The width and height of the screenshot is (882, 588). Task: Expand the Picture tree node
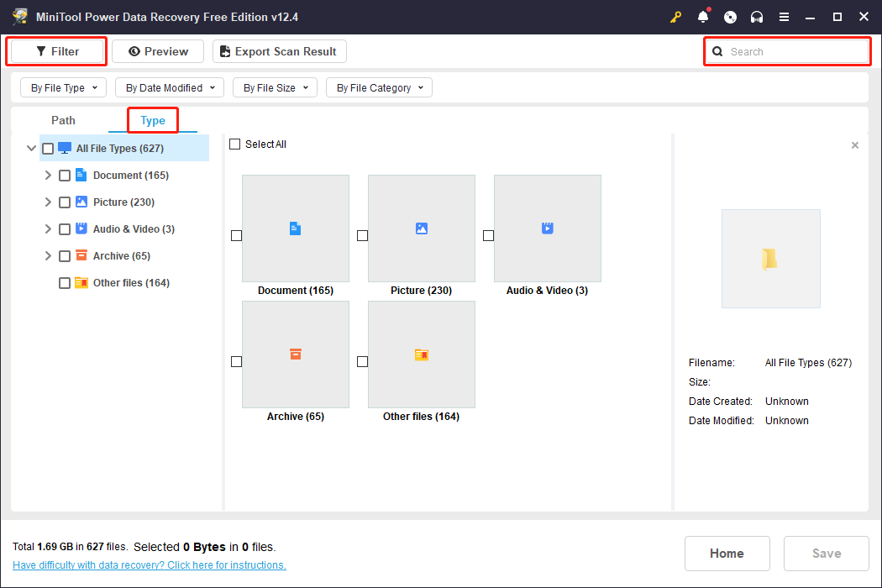coord(48,202)
